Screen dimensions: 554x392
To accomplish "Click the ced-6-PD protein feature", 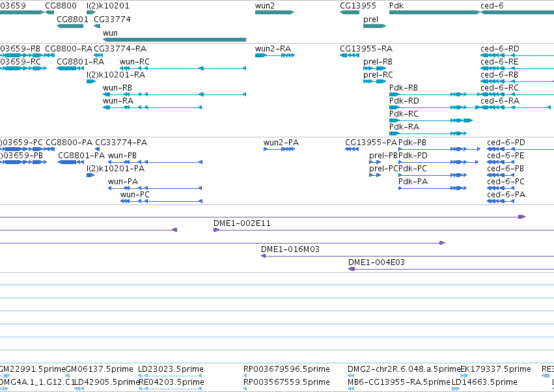I will [520, 149].
